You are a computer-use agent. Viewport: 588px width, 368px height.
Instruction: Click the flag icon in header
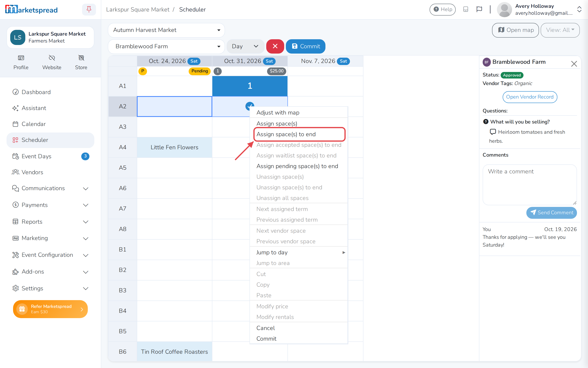[x=479, y=9]
